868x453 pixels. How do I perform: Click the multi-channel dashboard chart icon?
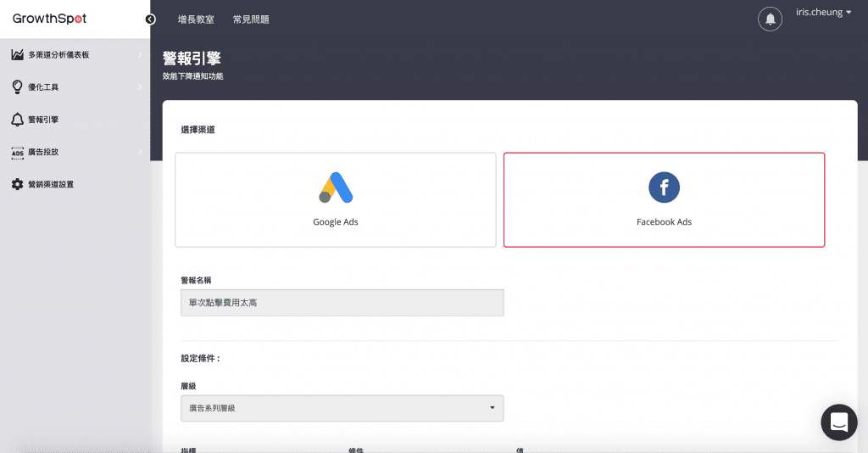[17, 54]
